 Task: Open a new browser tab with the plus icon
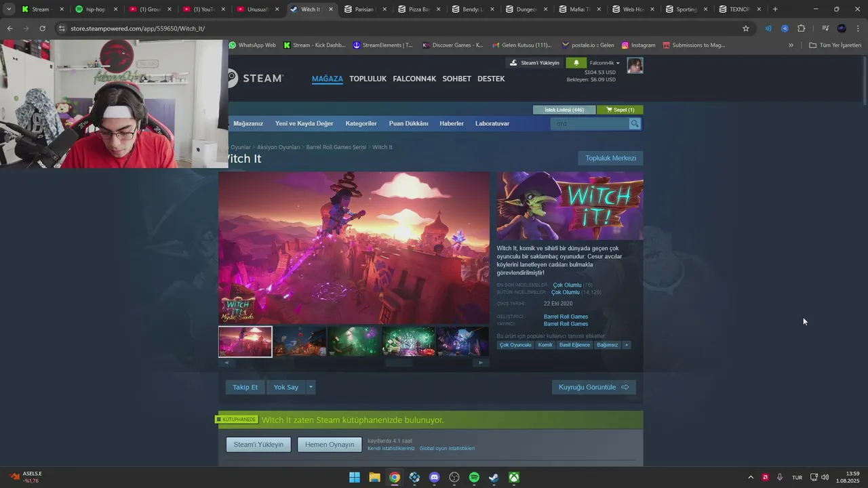click(775, 9)
